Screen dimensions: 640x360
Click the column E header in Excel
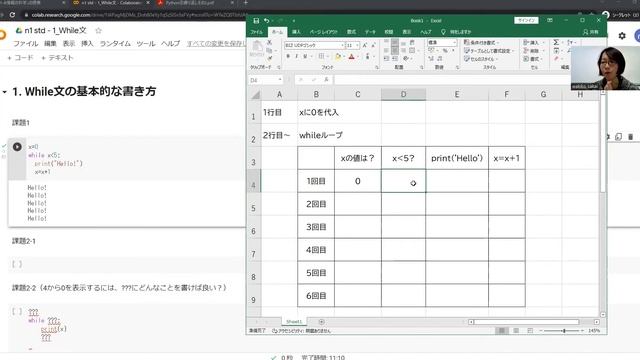[457, 94]
